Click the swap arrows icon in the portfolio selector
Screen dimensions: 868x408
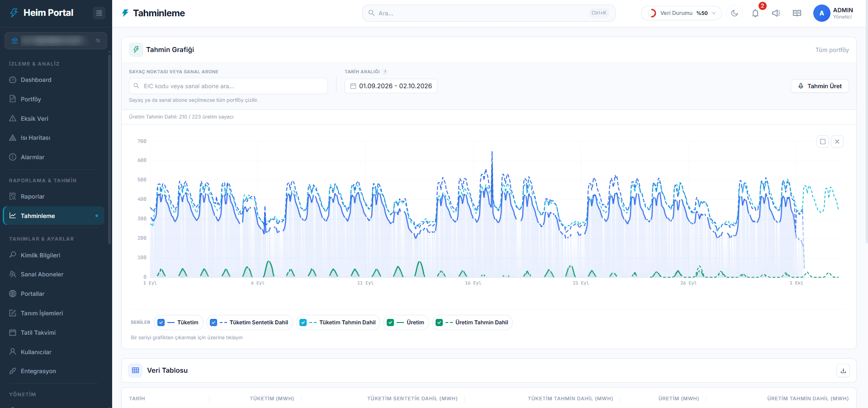coord(98,41)
